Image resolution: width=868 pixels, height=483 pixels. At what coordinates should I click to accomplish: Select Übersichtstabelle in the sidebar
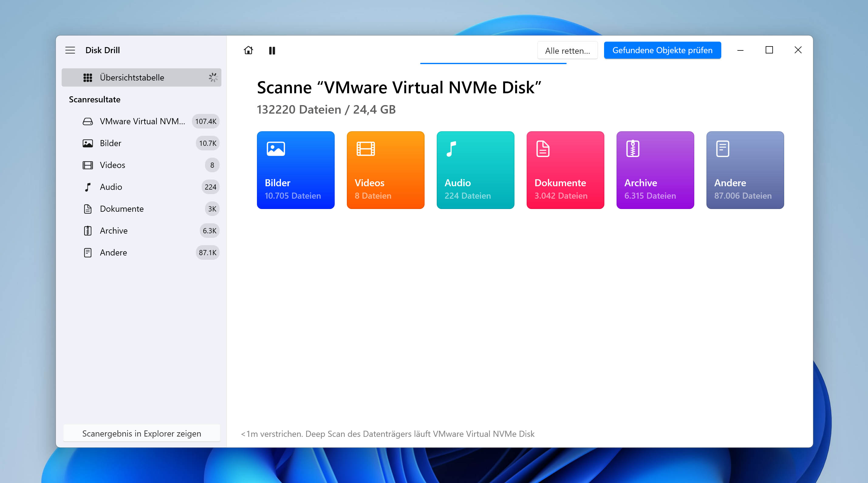coord(142,77)
